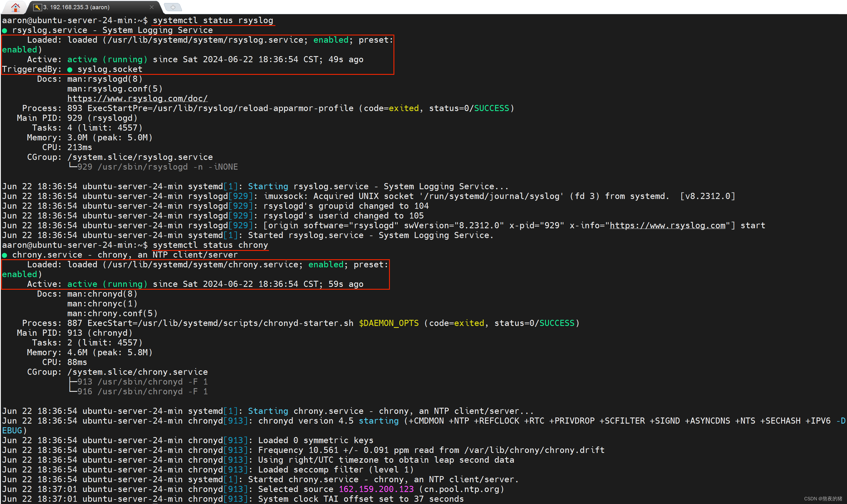This screenshot has width=847, height=504.
Task: Click the 'systemctl status rsyslog' command text
Action: [213, 20]
